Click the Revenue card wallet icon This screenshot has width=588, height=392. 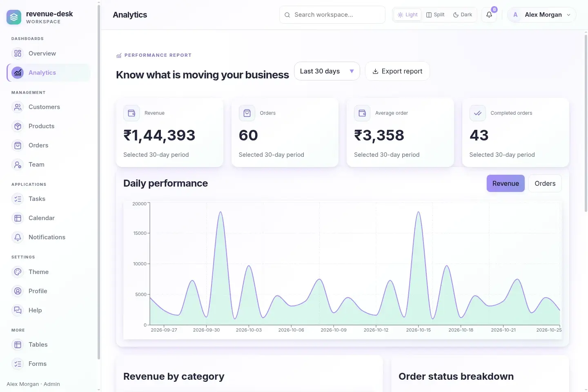(131, 113)
